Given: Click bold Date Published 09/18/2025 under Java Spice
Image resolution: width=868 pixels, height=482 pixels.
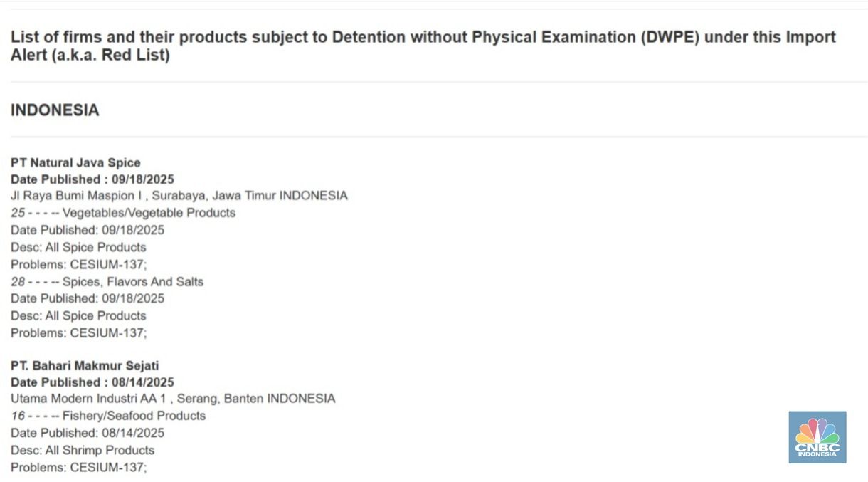Looking at the screenshot, I should [92, 179].
